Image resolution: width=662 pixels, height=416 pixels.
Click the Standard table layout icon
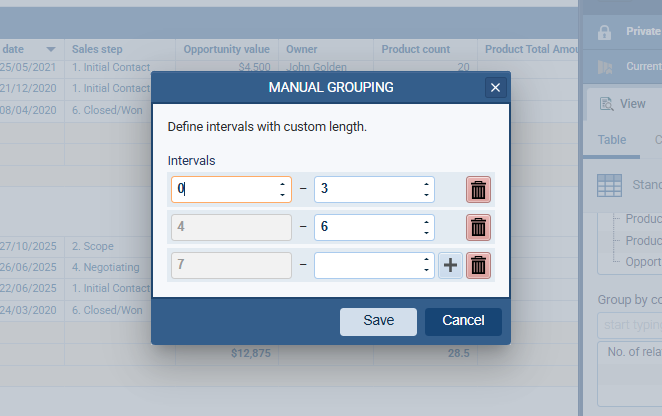point(610,185)
